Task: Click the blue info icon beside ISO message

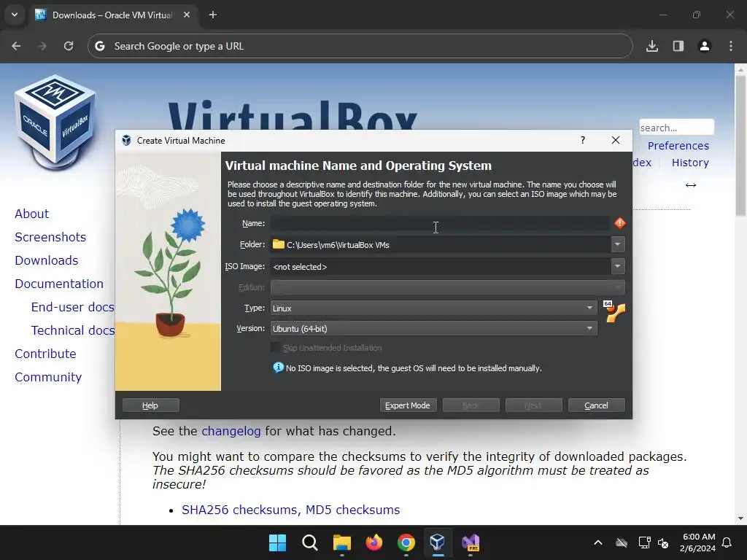Action: (x=278, y=367)
